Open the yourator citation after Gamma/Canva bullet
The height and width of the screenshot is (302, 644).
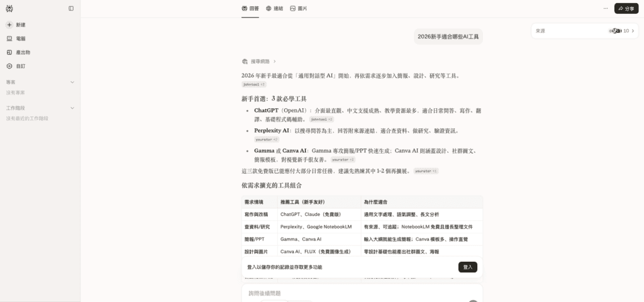[x=343, y=159]
